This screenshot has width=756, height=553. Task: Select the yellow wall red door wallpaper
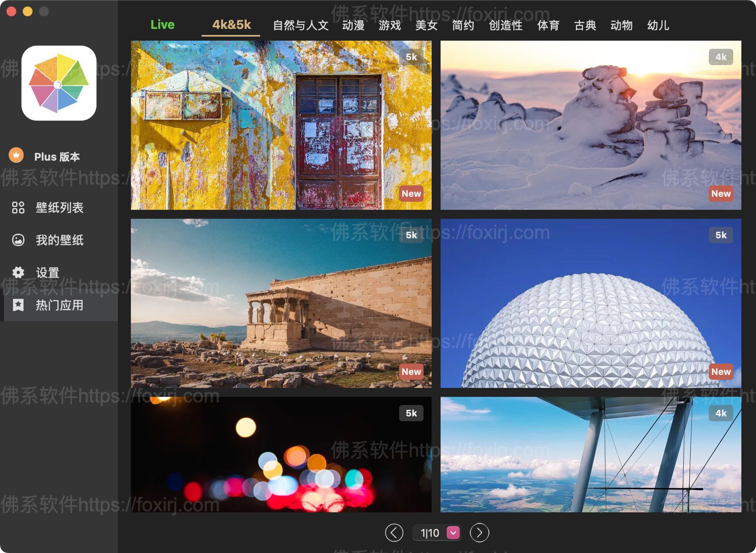(x=281, y=125)
